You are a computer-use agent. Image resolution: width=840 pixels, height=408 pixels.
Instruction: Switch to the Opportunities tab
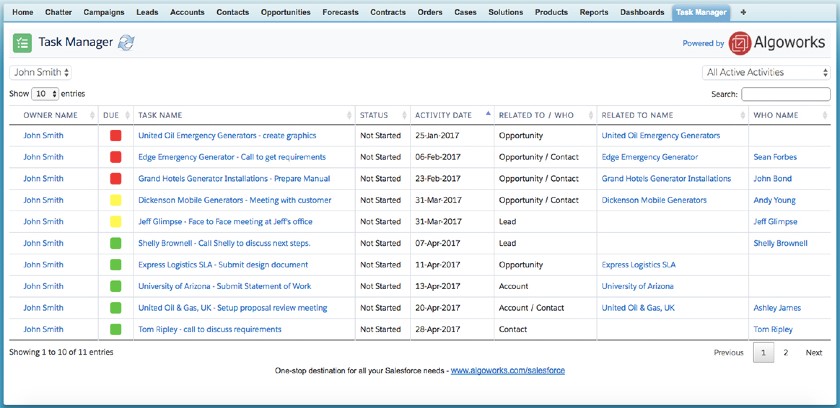click(x=285, y=13)
